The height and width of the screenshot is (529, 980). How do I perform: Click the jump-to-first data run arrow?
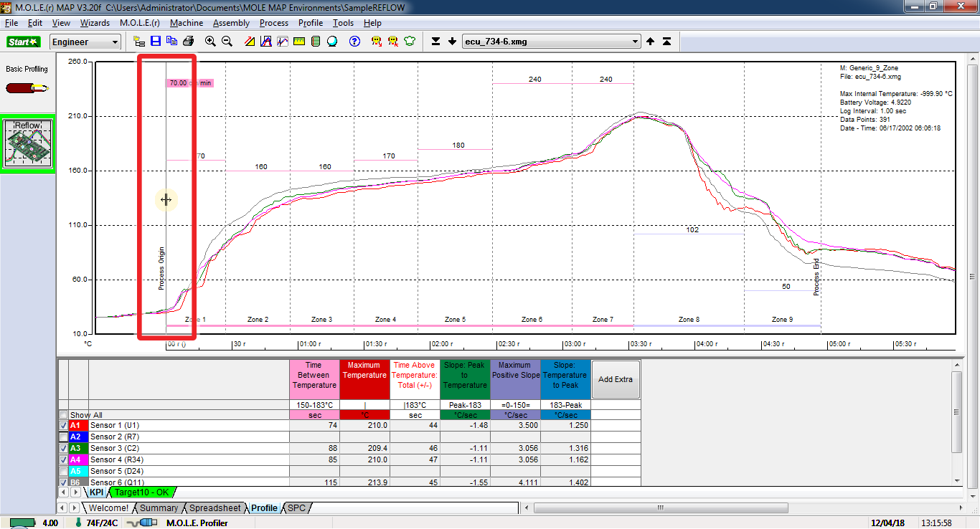point(666,42)
